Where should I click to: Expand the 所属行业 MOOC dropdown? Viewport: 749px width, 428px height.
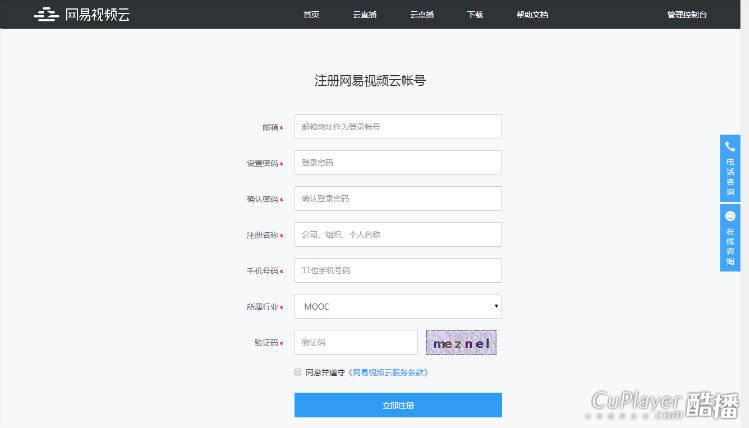397,306
